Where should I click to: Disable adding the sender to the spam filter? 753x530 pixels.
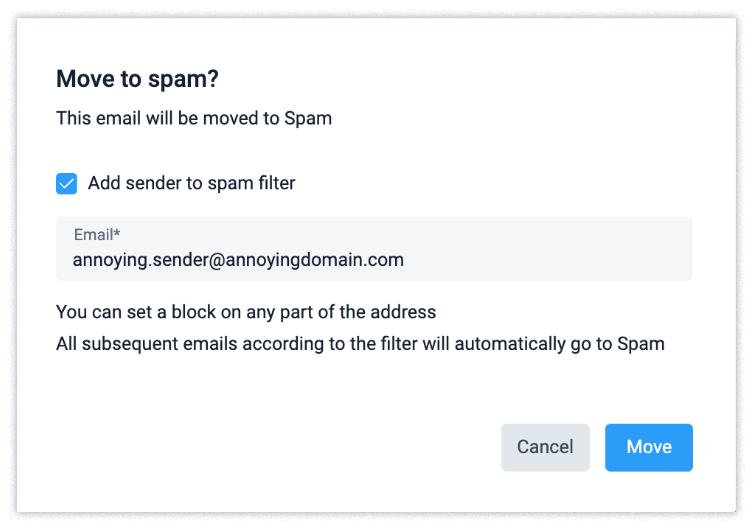click(67, 184)
